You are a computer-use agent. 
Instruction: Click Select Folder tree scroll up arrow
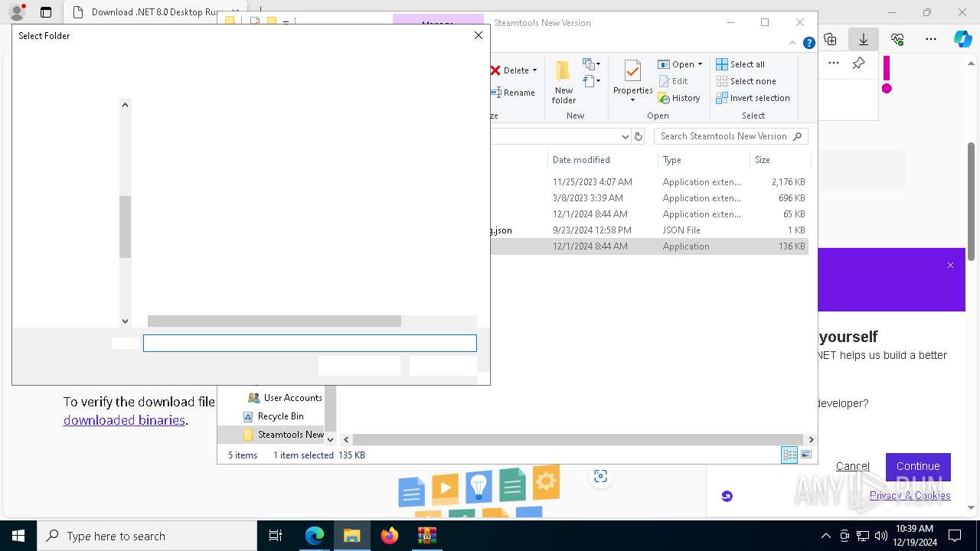(x=126, y=105)
